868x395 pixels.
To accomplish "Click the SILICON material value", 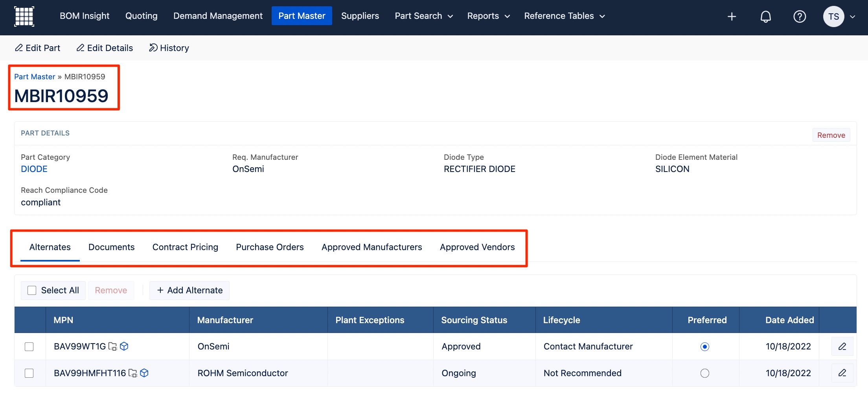I will pos(672,169).
